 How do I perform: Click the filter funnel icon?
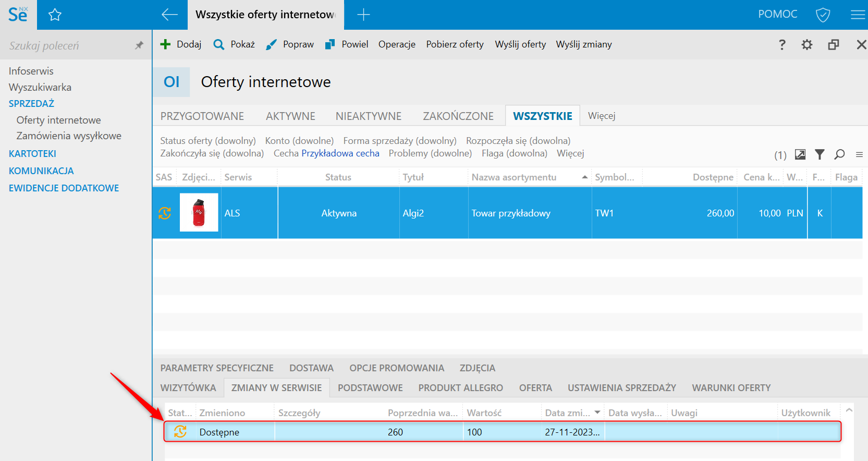pyautogui.click(x=820, y=154)
